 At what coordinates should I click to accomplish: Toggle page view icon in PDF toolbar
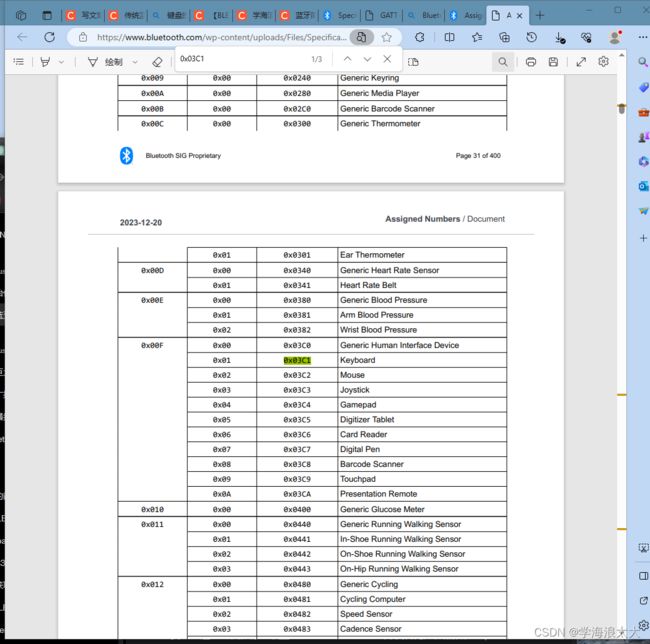tap(413, 62)
